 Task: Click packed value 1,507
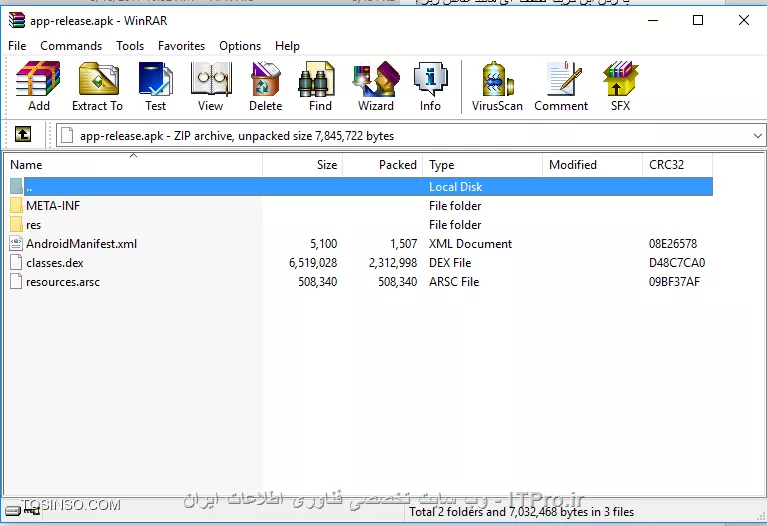point(404,244)
